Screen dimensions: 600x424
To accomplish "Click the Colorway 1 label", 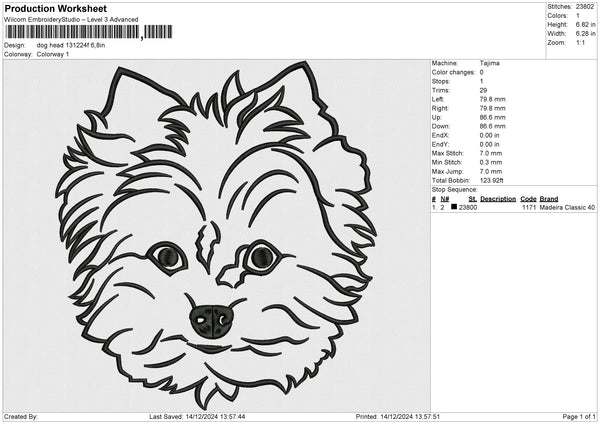I will pos(53,54).
